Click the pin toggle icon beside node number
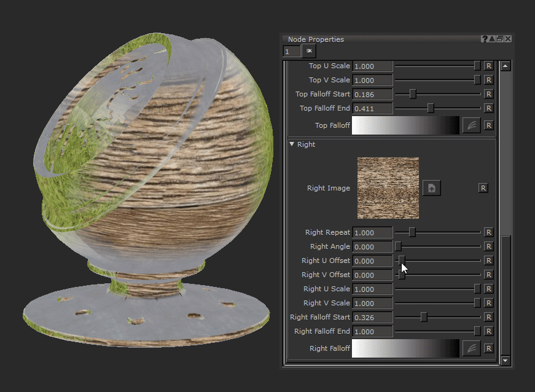The width and height of the screenshot is (535, 392). tap(309, 51)
